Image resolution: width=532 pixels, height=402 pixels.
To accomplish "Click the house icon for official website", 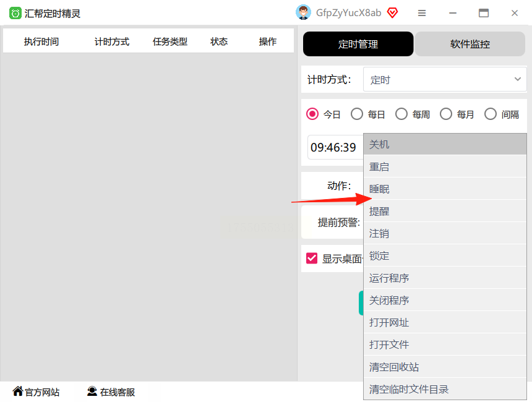I will coord(18,391).
